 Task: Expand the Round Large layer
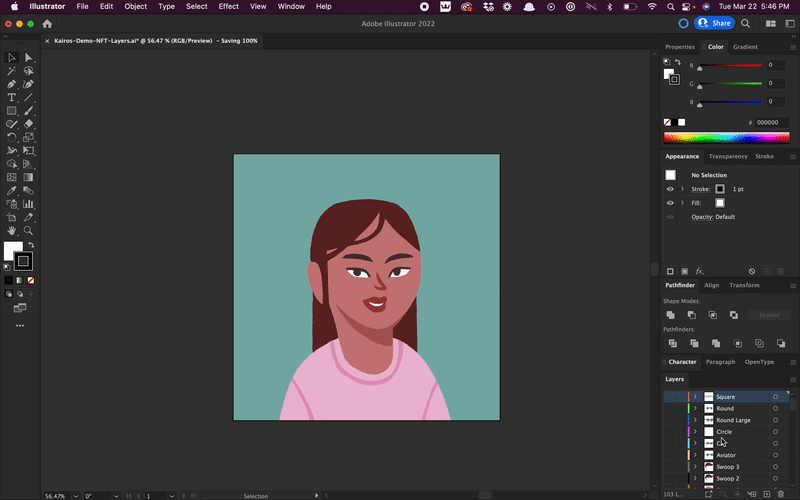pyautogui.click(x=695, y=420)
